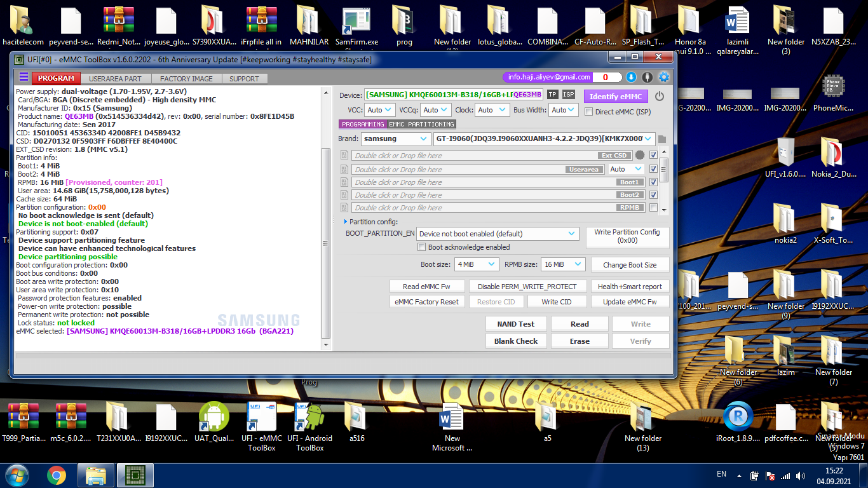Open the Userarea Auto dropdown
This screenshot has width=868, height=488.
[x=625, y=169]
